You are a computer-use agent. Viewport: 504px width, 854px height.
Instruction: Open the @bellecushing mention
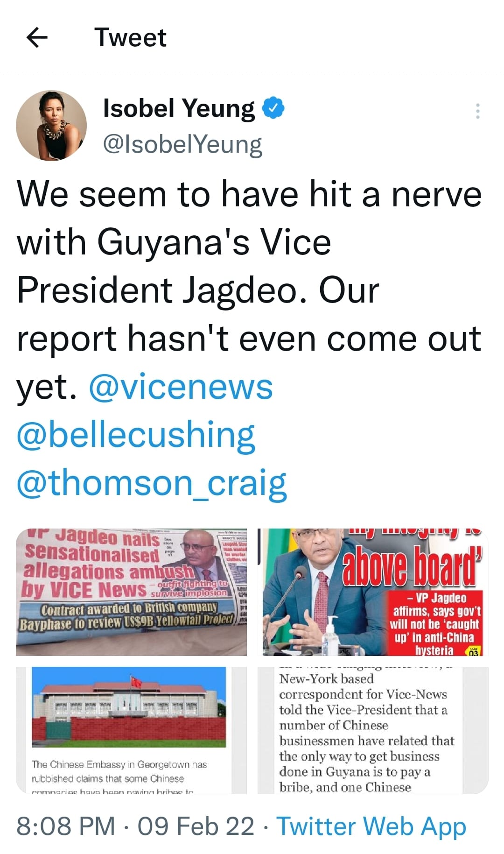pyautogui.click(x=136, y=435)
